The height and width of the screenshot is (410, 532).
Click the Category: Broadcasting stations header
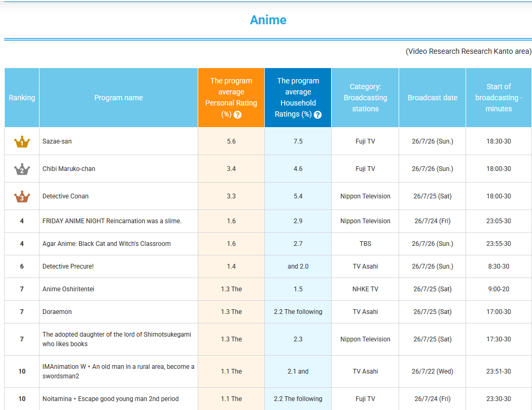pyautogui.click(x=365, y=98)
